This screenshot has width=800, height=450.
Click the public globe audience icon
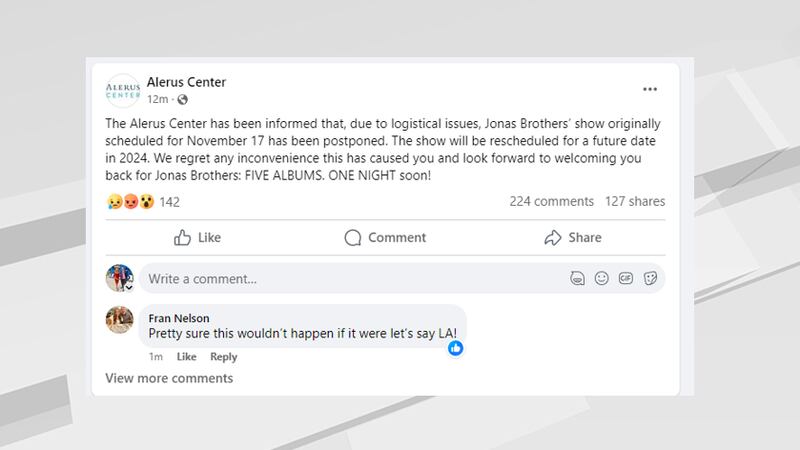tap(182, 100)
